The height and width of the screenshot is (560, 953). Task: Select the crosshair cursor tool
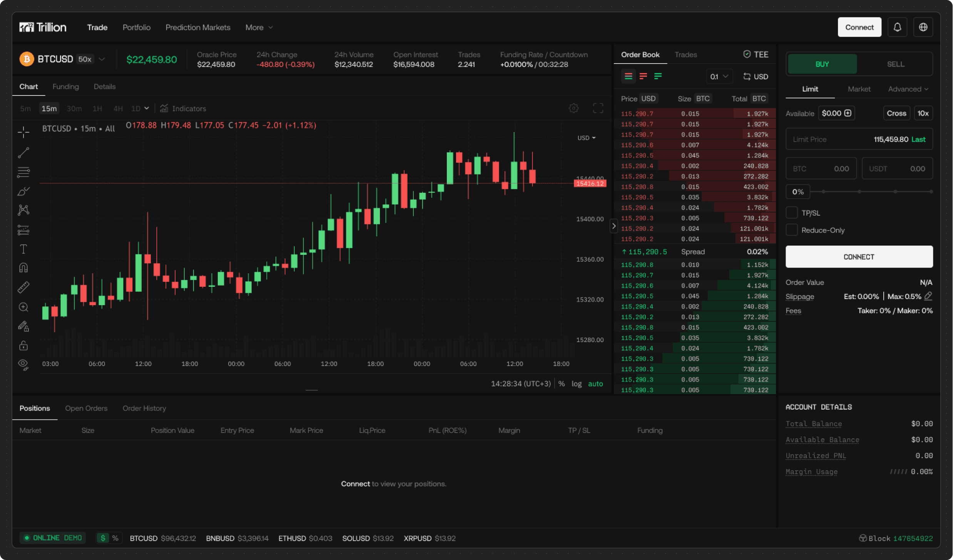(23, 132)
